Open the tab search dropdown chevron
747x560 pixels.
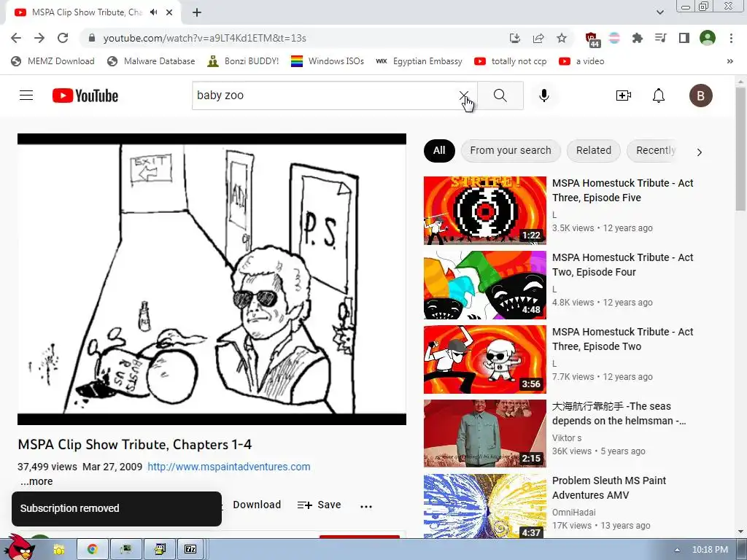(x=659, y=12)
